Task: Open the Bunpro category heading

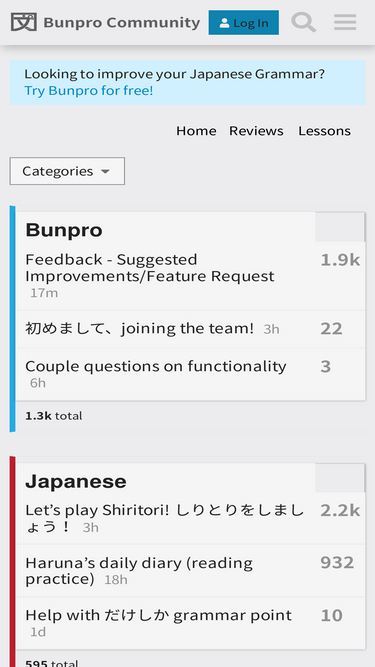Action: tap(64, 230)
